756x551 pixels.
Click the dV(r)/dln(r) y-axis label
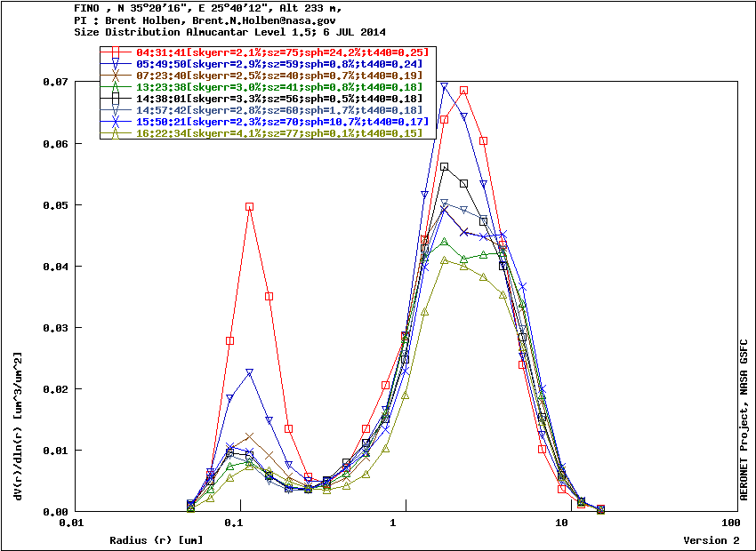click(19, 421)
